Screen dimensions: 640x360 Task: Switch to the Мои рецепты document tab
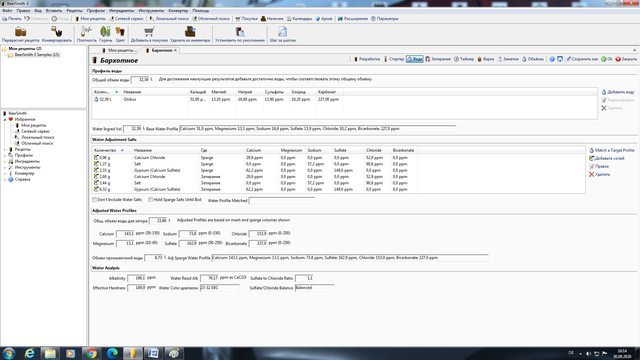121,51
